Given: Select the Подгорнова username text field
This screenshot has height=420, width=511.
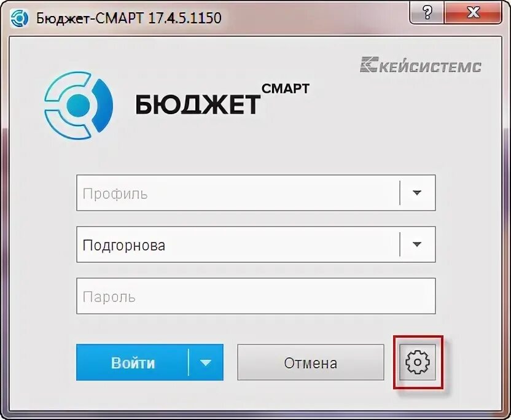Looking at the screenshot, I should click(238, 244).
